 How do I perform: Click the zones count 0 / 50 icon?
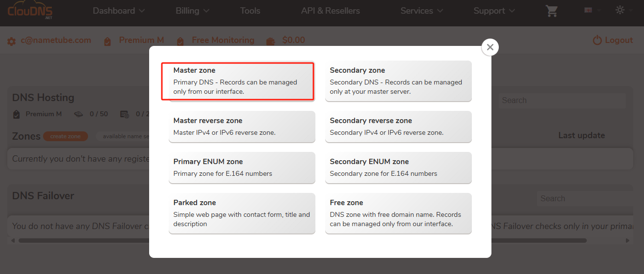coord(79,114)
